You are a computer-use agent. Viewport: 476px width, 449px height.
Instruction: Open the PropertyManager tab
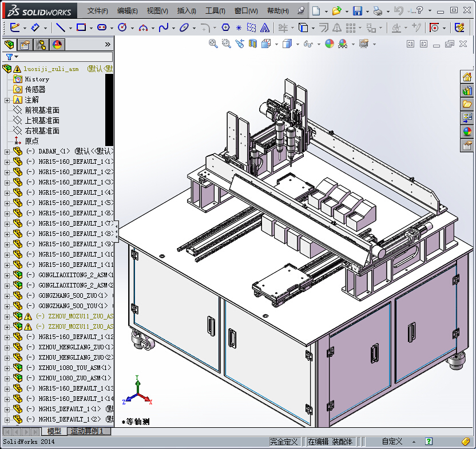(25, 45)
